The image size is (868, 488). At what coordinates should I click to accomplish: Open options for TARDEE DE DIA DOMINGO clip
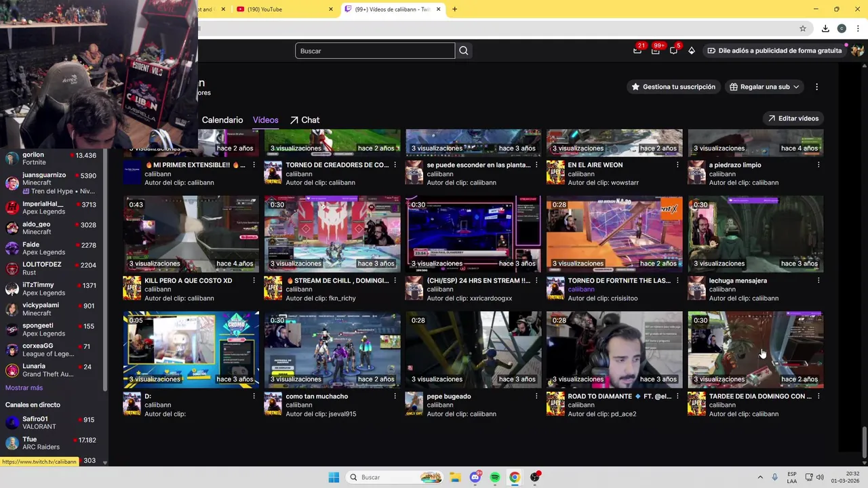818,396
